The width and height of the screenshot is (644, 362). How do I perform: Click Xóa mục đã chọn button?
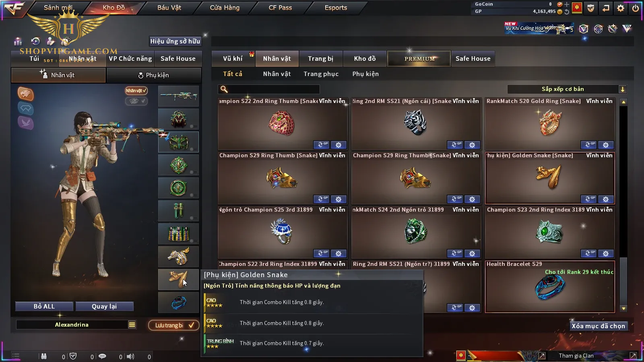click(599, 326)
